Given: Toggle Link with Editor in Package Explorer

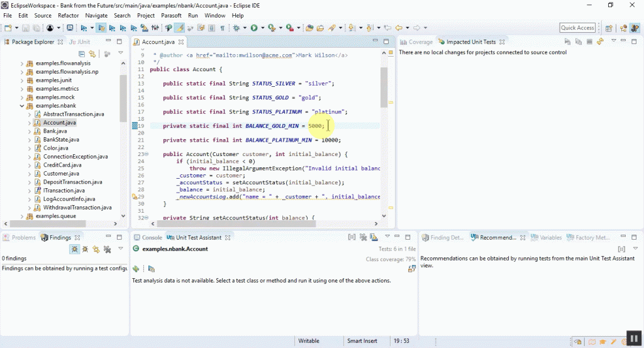Looking at the screenshot, I should coord(92,53).
